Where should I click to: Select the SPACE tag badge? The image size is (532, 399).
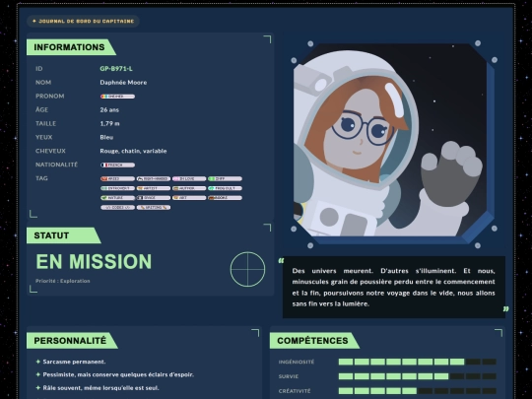click(154, 198)
